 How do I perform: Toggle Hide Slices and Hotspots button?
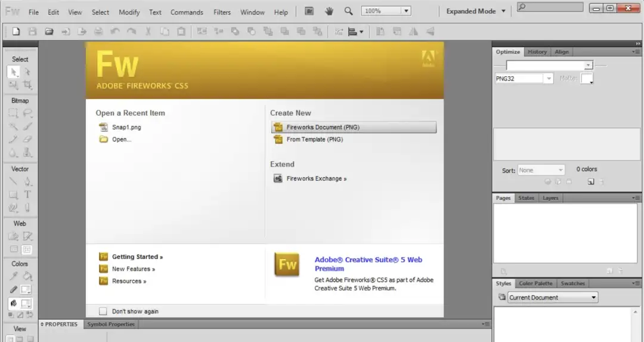click(x=14, y=249)
